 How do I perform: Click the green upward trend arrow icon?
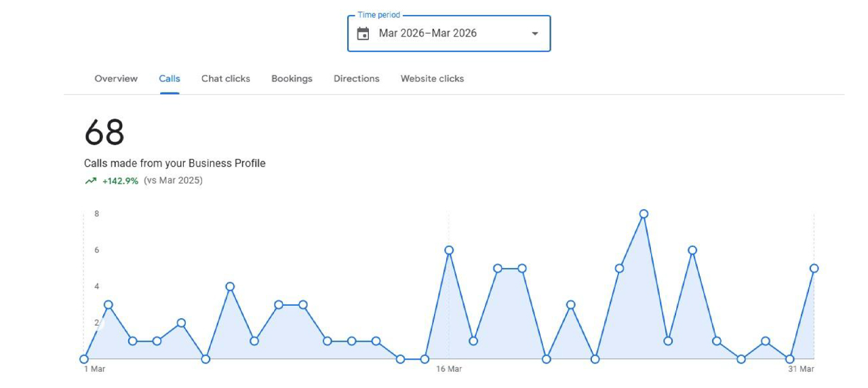pyautogui.click(x=91, y=181)
